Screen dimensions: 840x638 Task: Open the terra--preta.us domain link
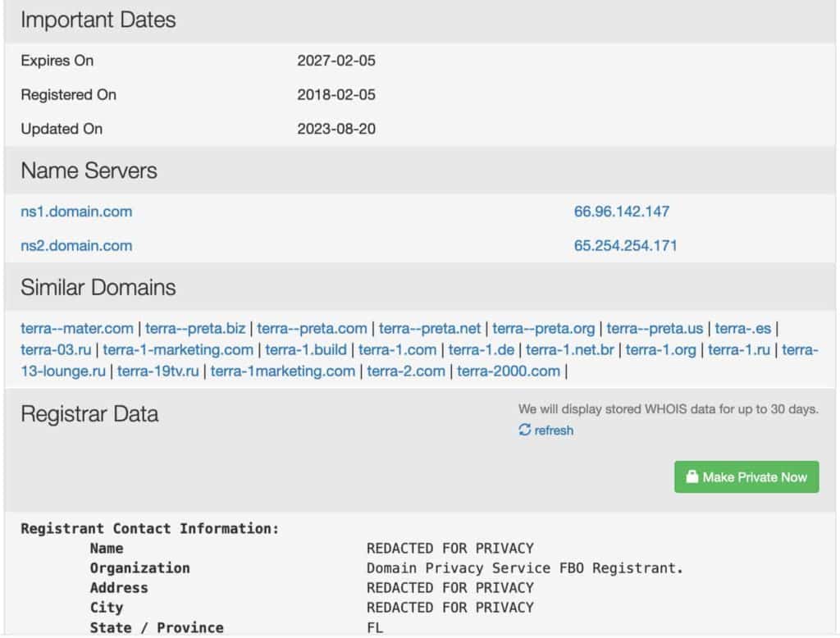pos(655,329)
